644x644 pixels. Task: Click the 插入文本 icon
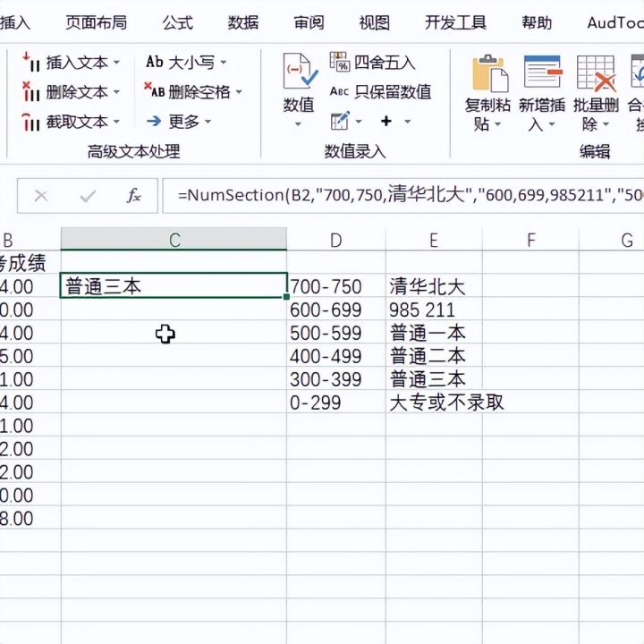(x=31, y=63)
